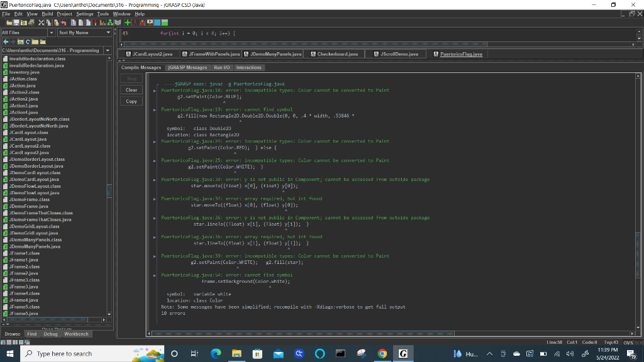The width and height of the screenshot is (644, 362).
Task: Undo the last edit with the red arrow icon
Action: point(64,23)
